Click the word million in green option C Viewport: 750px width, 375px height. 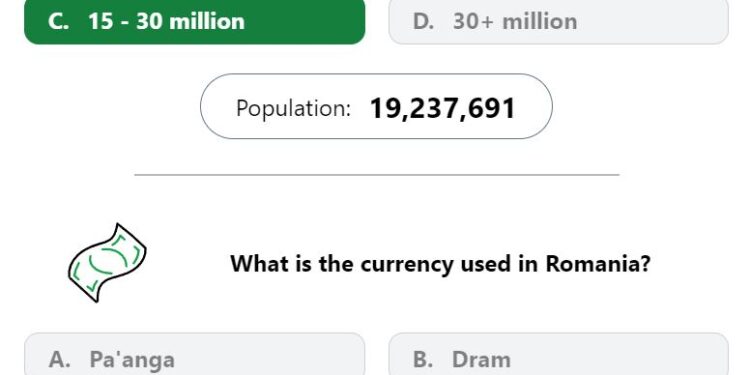click(207, 22)
